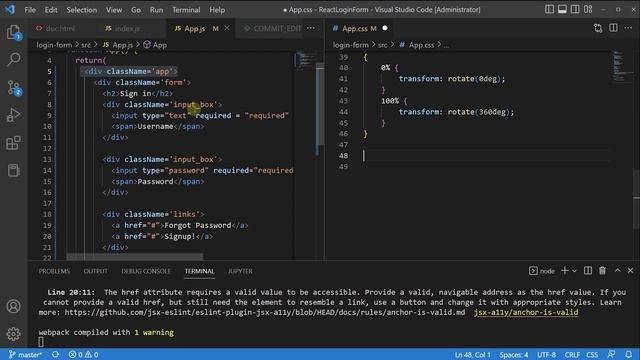Image resolution: width=640 pixels, height=360 pixels.
Task: Change language mode CSS
Action: [592, 355]
